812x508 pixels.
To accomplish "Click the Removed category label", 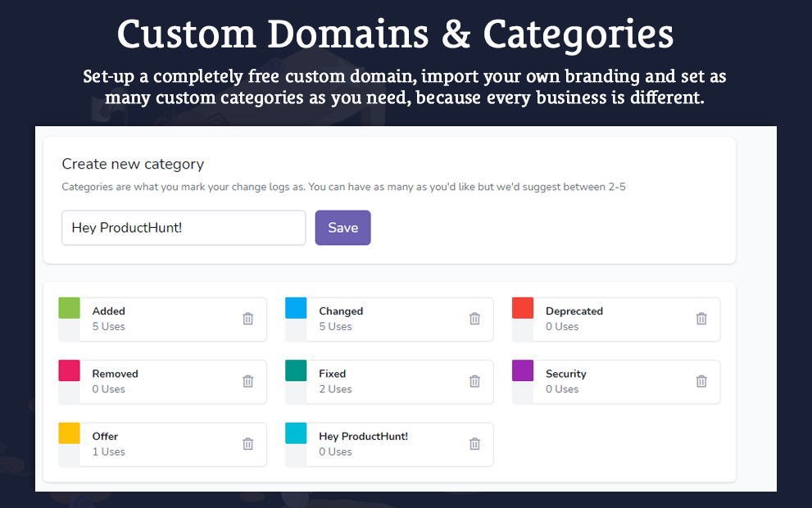I will coord(115,374).
